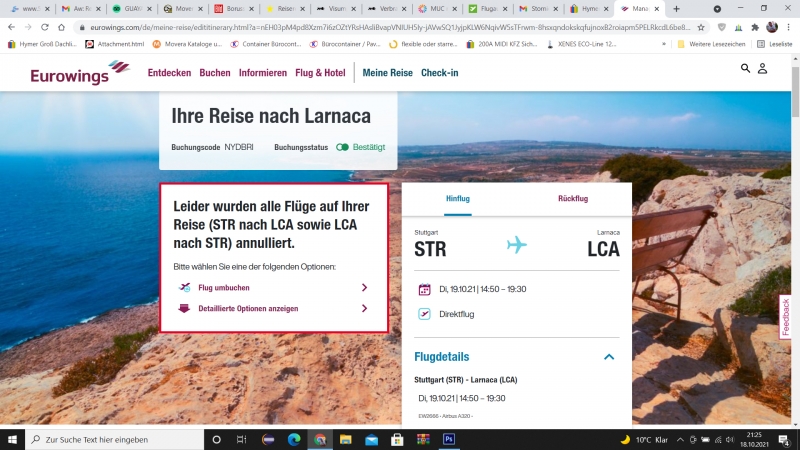
Task: Click the Detaillierte Optionen anzeigen link
Action: tap(248, 309)
